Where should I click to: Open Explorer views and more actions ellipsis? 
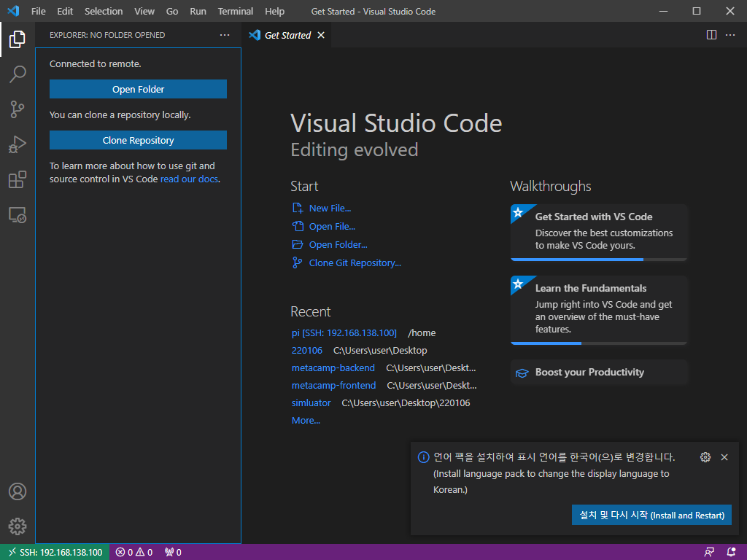point(225,35)
